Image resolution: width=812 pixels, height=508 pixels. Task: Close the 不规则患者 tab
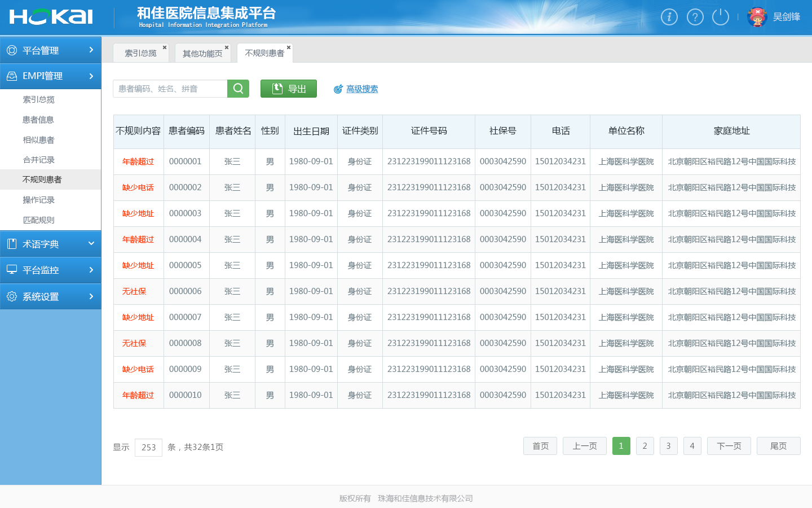[x=289, y=47]
